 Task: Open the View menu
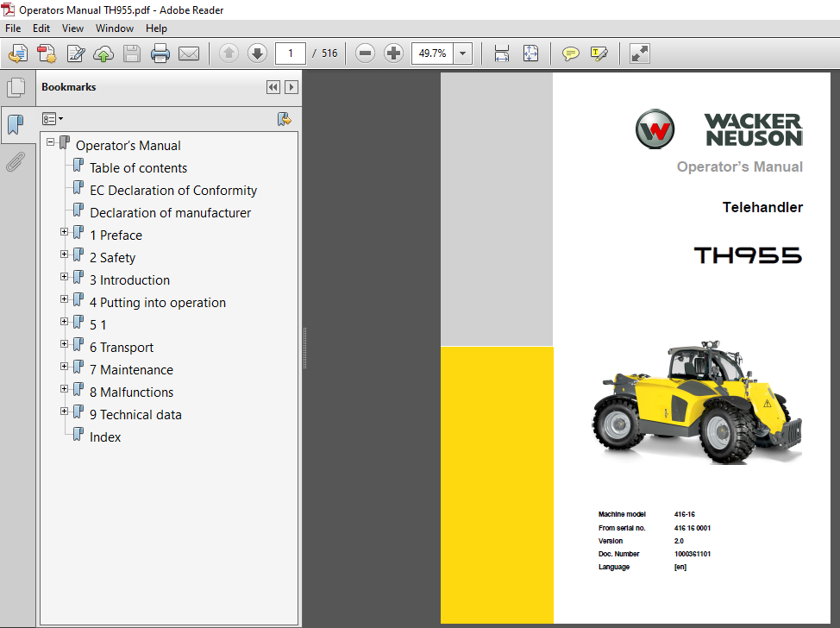click(x=72, y=28)
